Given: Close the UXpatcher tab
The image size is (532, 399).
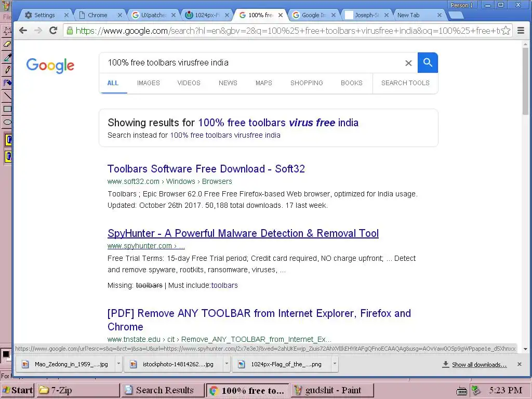Looking at the screenshot, I should tap(174, 15).
